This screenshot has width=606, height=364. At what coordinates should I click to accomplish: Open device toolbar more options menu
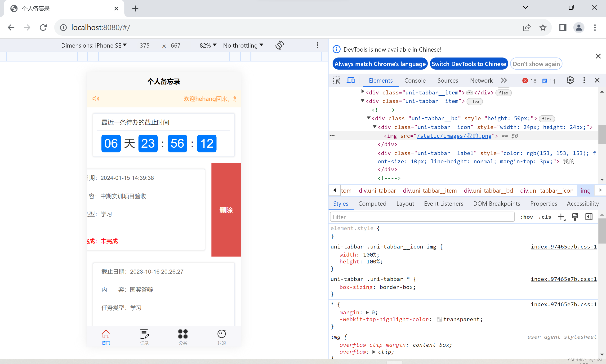[317, 45]
